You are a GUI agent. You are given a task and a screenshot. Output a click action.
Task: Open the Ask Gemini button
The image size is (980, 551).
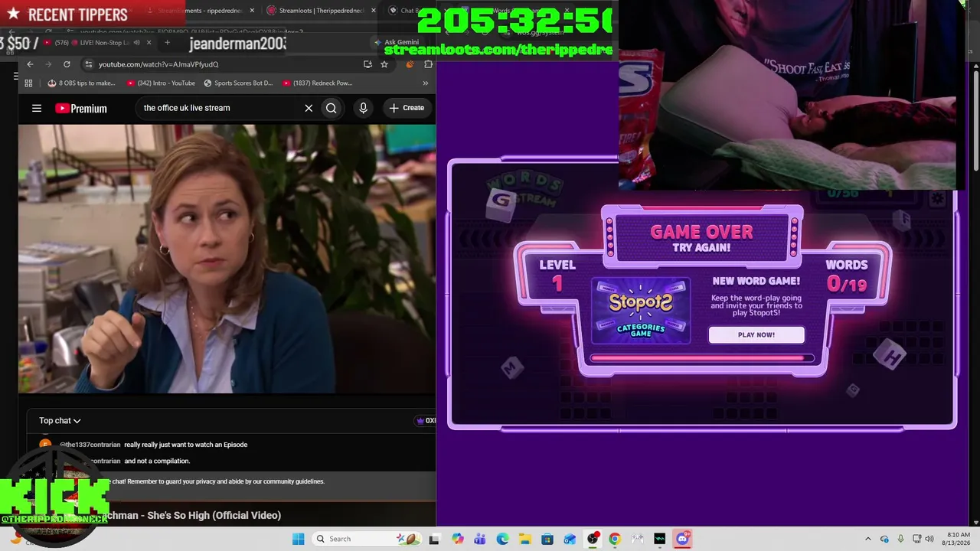[397, 42]
